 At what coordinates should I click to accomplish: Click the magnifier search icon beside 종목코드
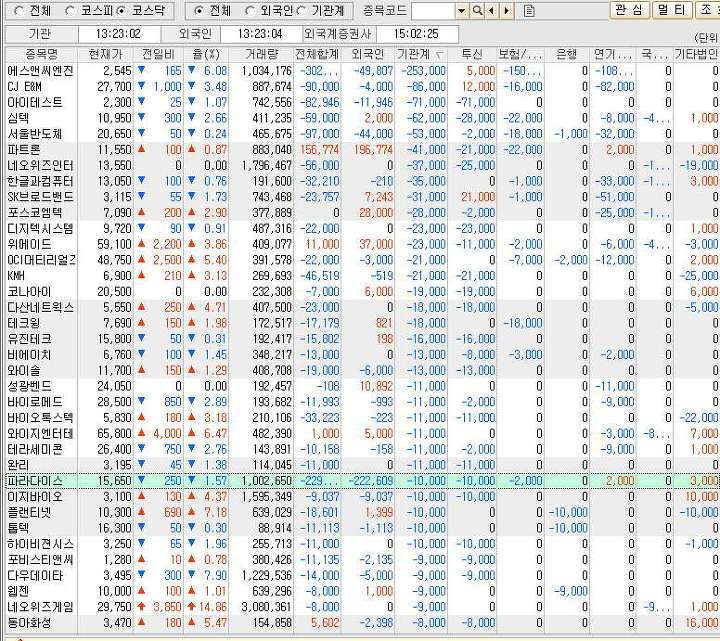click(x=477, y=10)
